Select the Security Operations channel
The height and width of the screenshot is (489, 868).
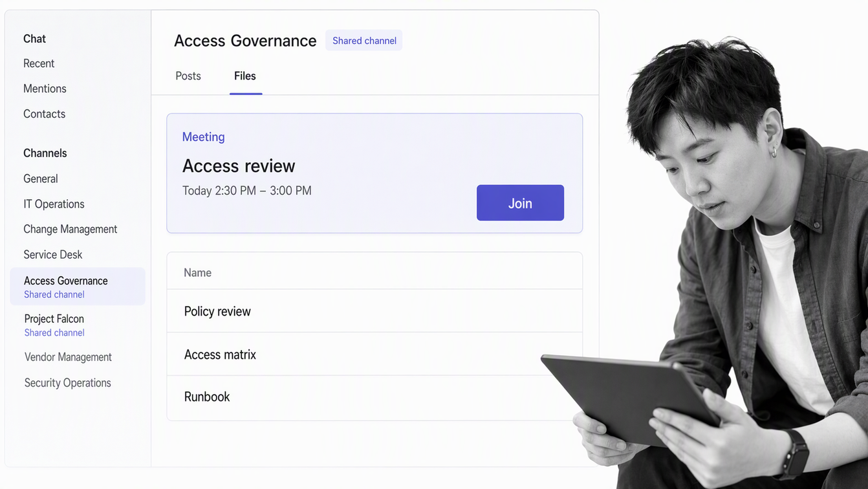click(68, 383)
